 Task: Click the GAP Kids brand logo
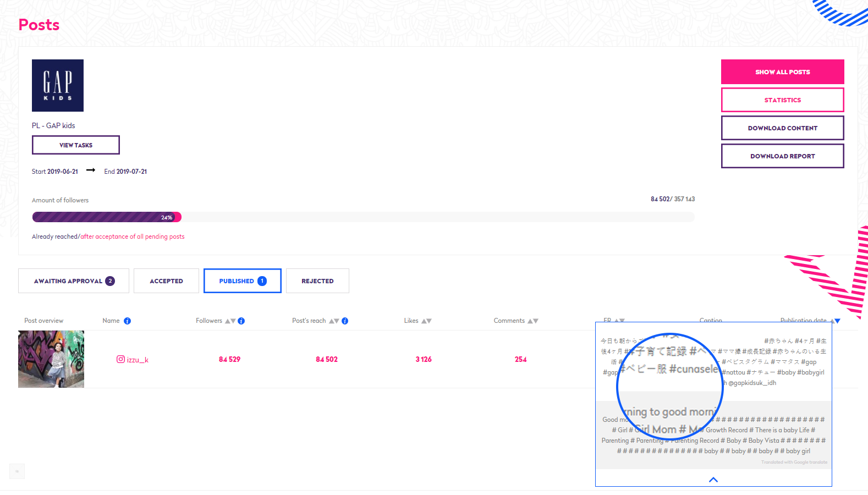pos(58,85)
